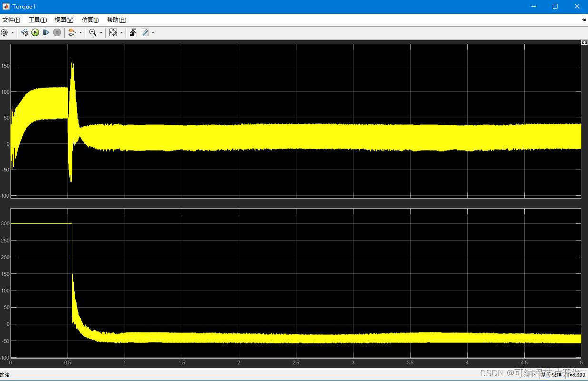
Task: Click the highlight Simulink block icon
Action: click(72, 32)
